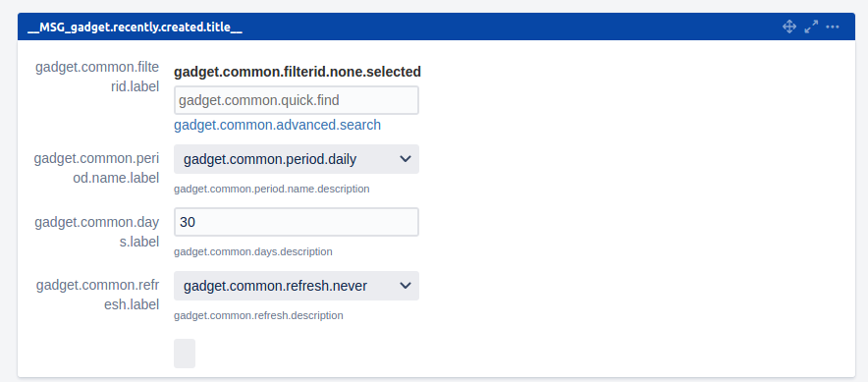The height and width of the screenshot is (382, 868).
Task: Open the gadget.common.refresh.never select box
Action: (x=297, y=286)
